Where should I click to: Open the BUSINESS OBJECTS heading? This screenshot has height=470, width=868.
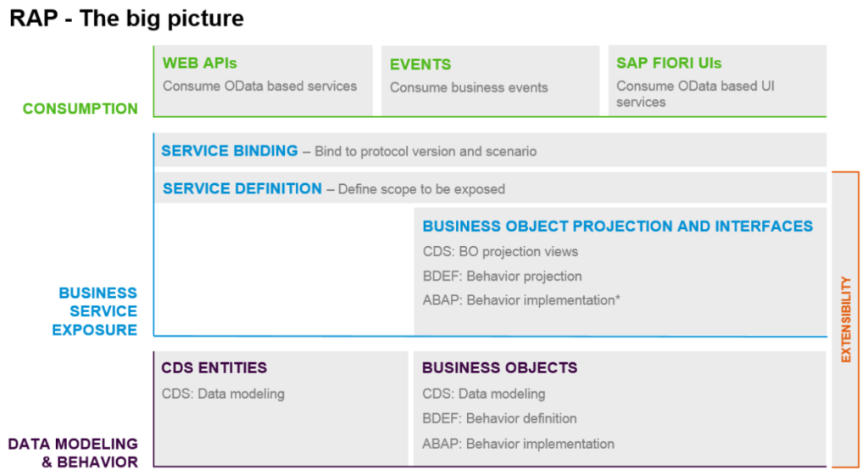pos(499,368)
